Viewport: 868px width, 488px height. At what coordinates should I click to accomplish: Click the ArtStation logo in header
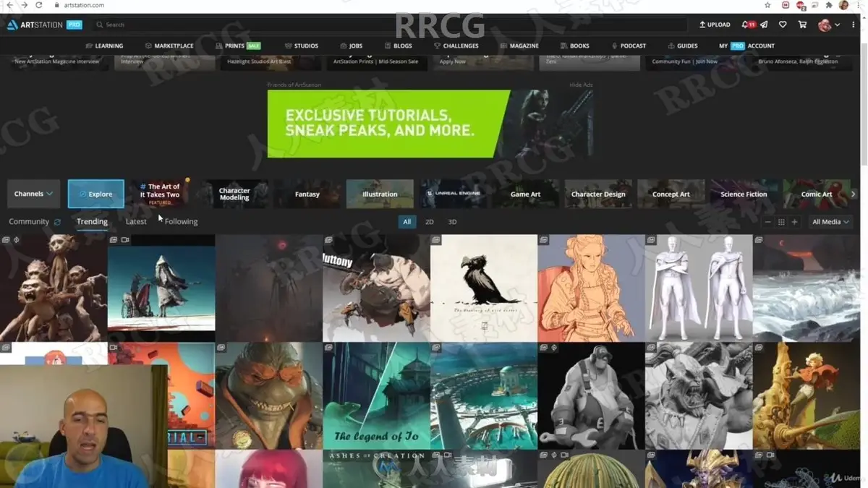point(44,25)
